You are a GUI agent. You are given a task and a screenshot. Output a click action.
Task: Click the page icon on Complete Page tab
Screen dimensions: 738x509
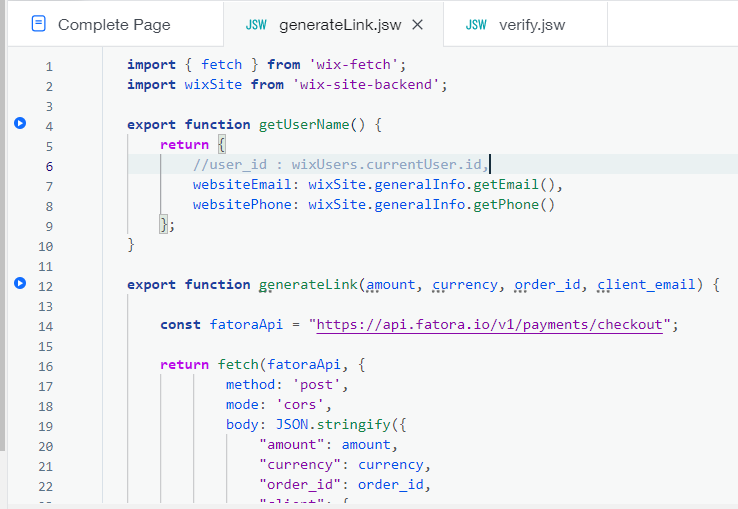[39, 24]
